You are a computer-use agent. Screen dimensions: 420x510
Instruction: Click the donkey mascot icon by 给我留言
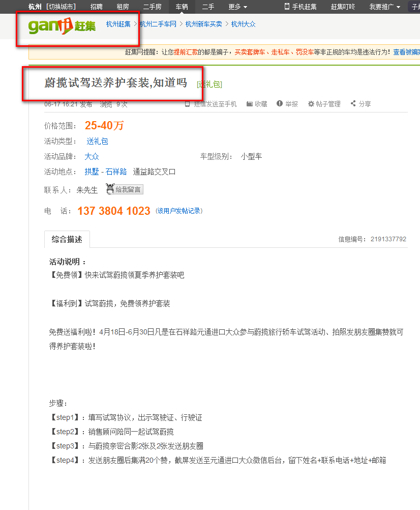point(110,189)
